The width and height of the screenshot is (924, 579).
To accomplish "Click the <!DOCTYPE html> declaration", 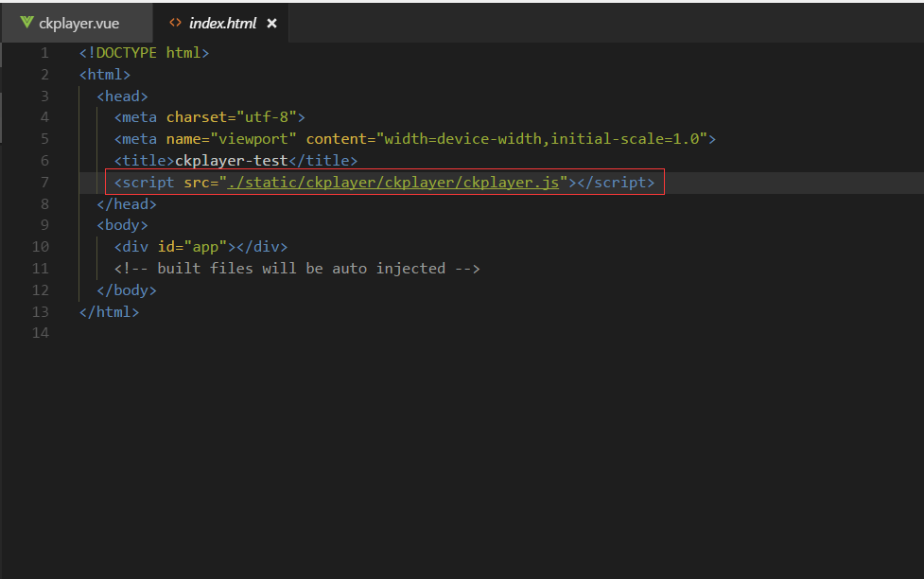I will (145, 52).
